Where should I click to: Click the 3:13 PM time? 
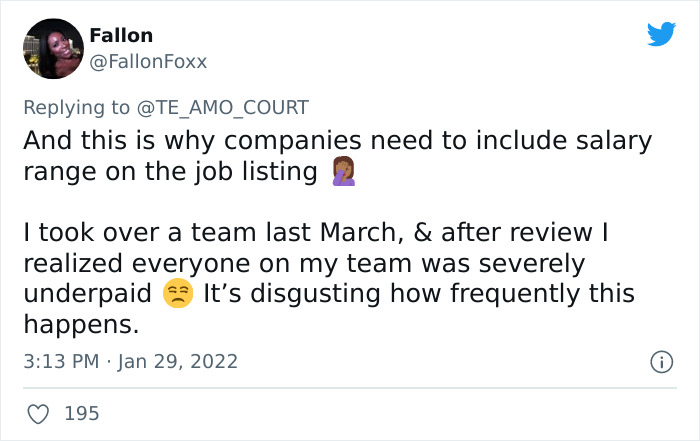60,362
